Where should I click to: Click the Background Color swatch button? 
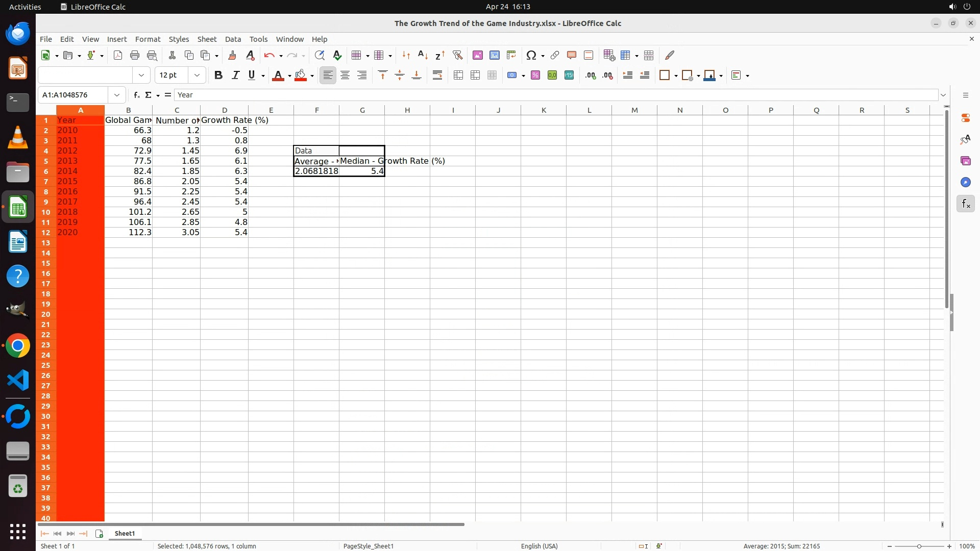(301, 76)
